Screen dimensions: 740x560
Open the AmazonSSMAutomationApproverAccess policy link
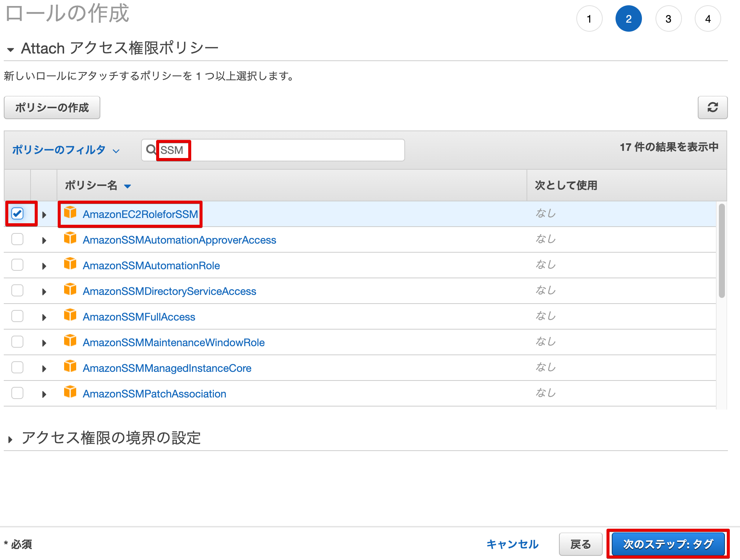pos(180,240)
